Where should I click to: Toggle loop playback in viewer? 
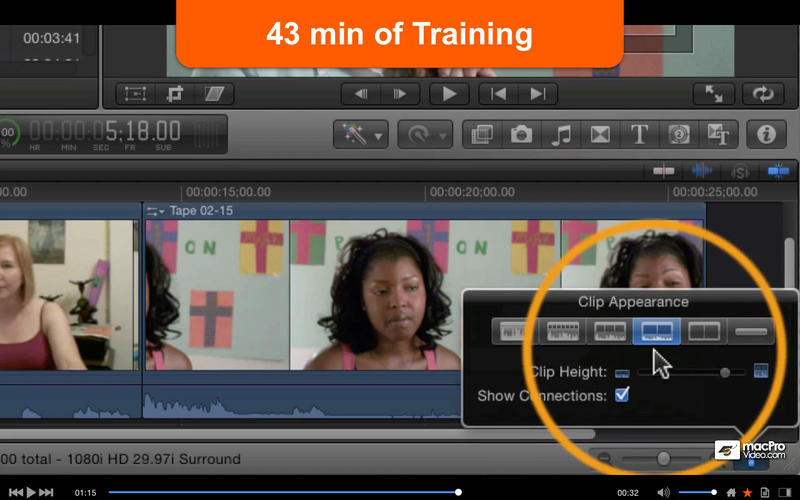click(765, 94)
